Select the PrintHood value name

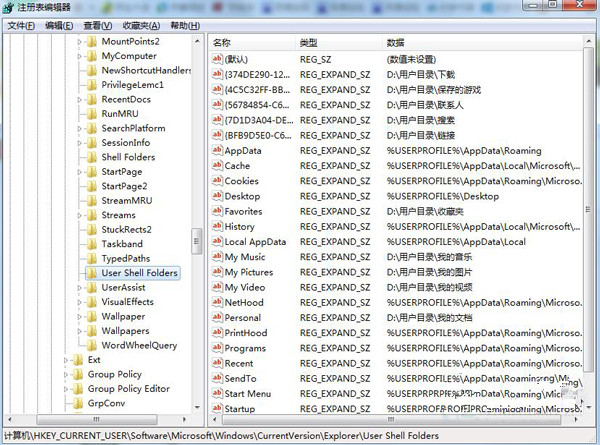point(246,333)
